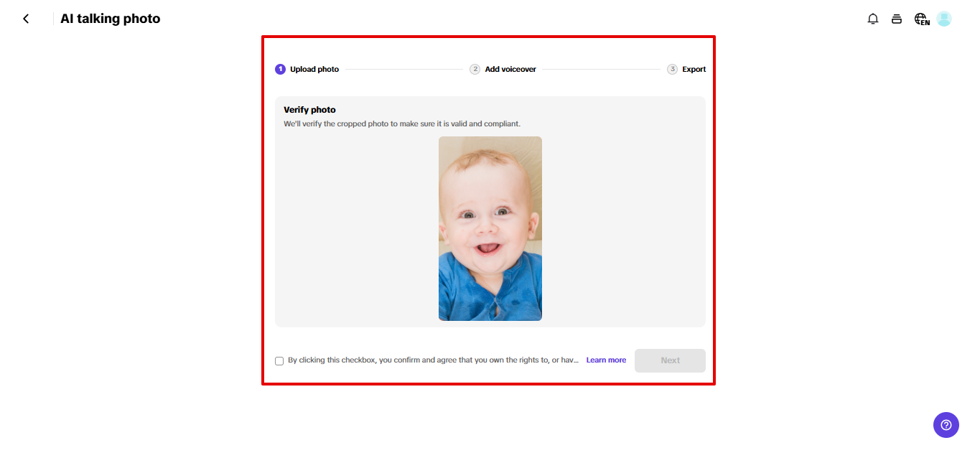Click the step 3 number circle
The width and height of the screenshot is (980, 458).
point(672,70)
